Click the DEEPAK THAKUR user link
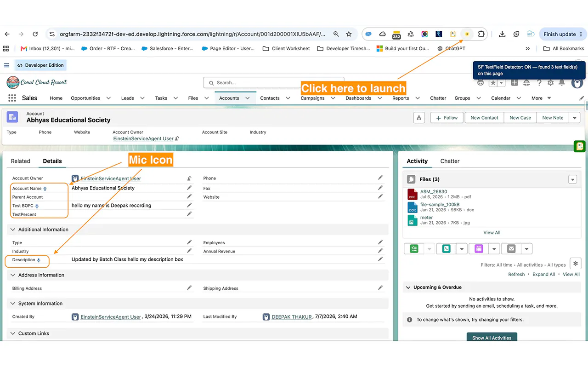Image resolution: width=588 pixels, height=368 pixels. pyautogui.click(x=292, y=317)
